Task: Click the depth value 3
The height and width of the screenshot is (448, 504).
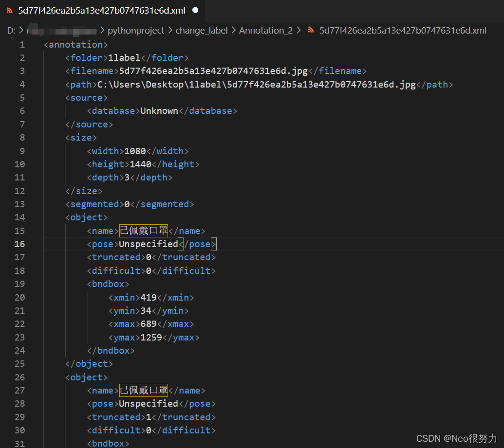Action: coord(127,178)
